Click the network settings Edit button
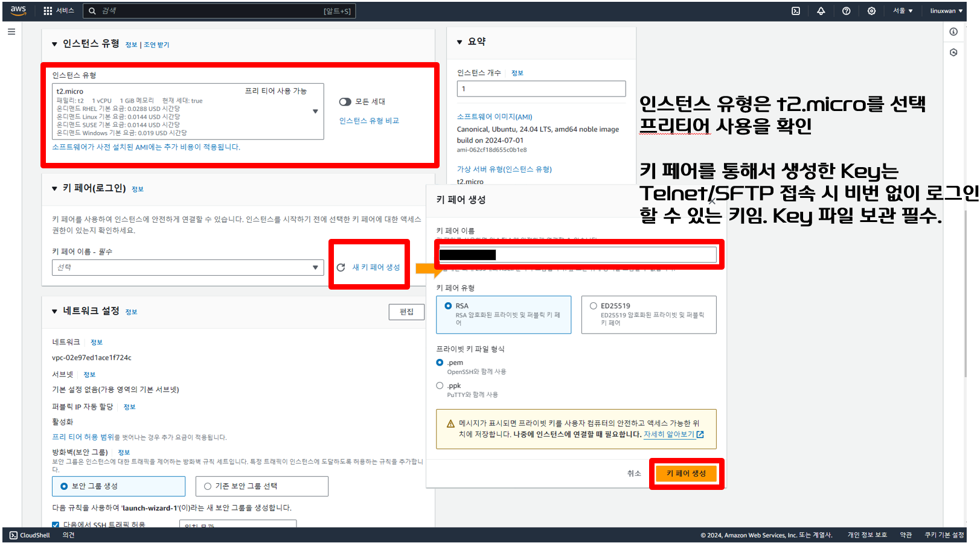The width and height of the screenshot is (980, 543). pos(406,312)
